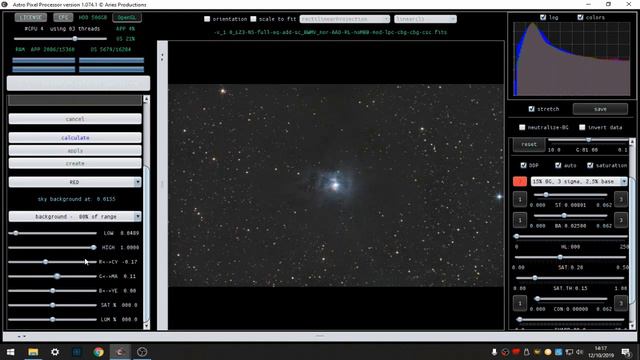Click the create button
Image resolution: width=640 pixels, height=360 pixels.
pos(75,163)
